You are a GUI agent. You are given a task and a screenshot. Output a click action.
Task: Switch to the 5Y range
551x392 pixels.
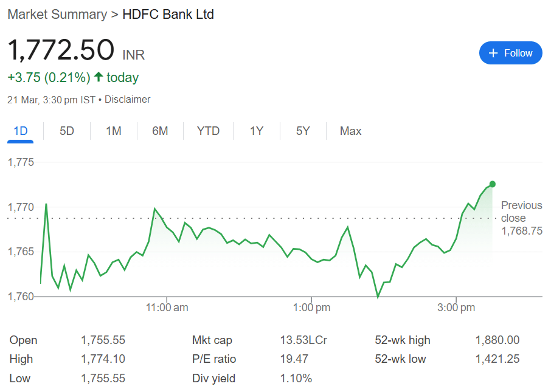[303, 131]
